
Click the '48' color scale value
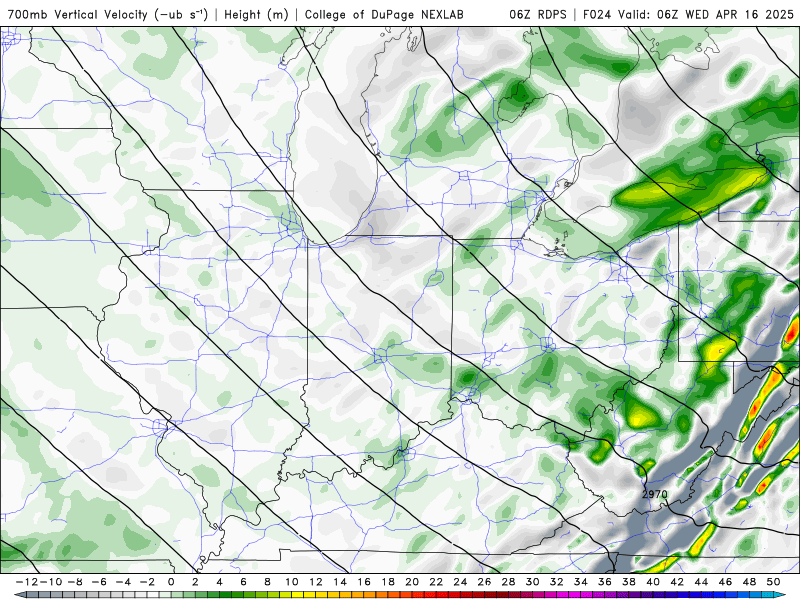coord(749,582)
